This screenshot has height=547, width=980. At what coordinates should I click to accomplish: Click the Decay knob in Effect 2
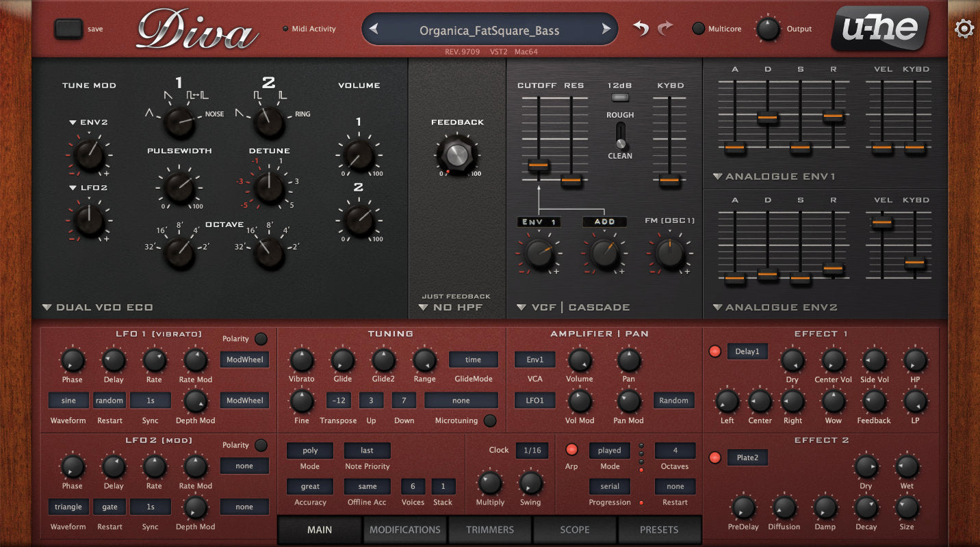tap(866, 508)
